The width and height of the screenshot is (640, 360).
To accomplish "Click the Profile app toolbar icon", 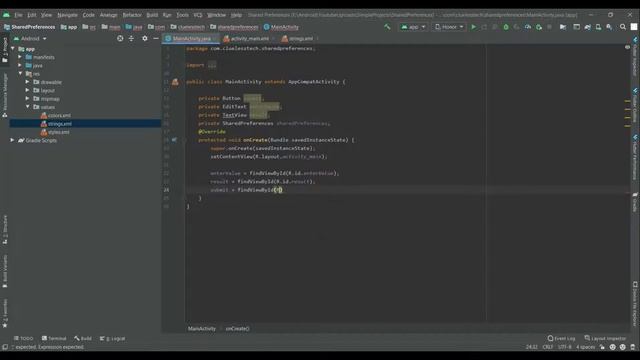I will [x=528, y=27].
